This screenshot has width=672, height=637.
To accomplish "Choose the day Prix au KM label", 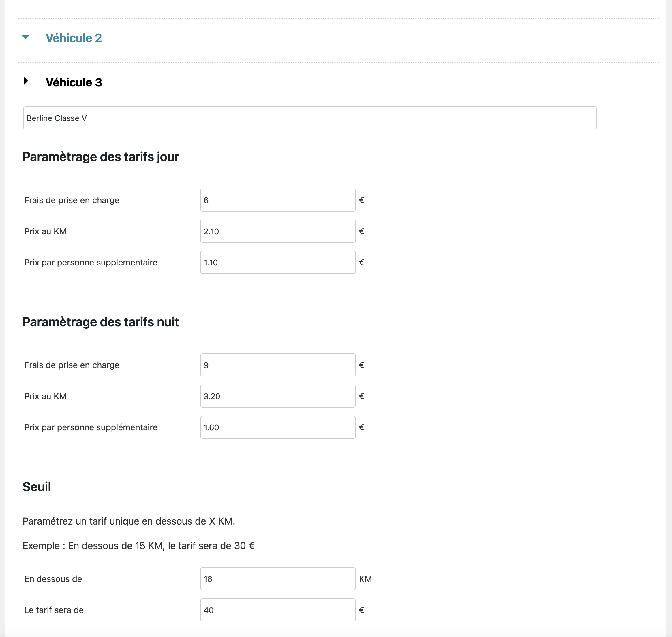I will click(46, 231).
